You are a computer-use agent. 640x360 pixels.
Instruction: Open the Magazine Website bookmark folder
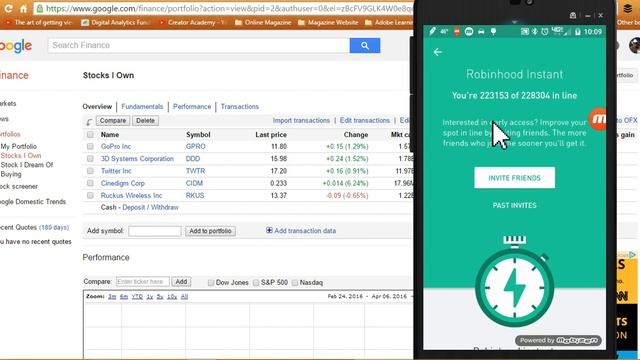coord(328,22)
